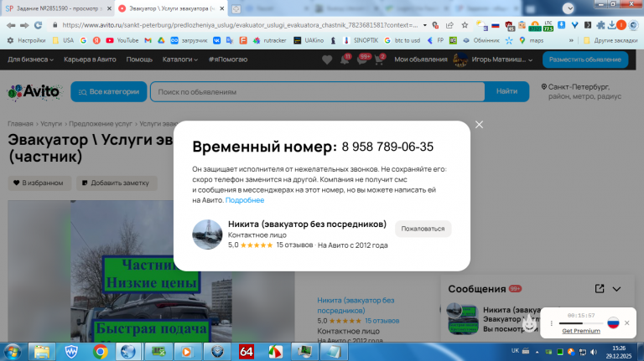Click the Avito logo
This screenshot has height=361, width=644.
click(34, 92)
